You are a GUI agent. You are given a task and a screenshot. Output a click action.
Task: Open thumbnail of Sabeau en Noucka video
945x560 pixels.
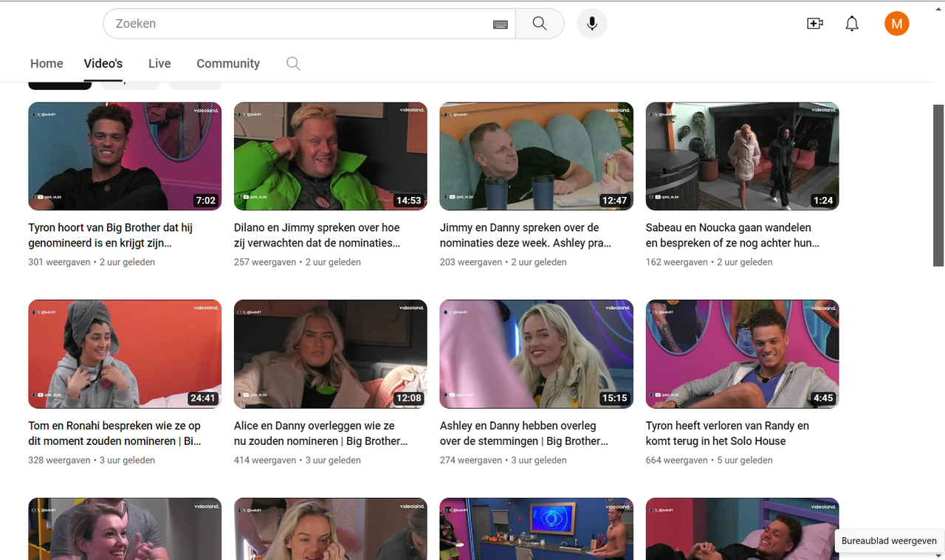[743, 156]
